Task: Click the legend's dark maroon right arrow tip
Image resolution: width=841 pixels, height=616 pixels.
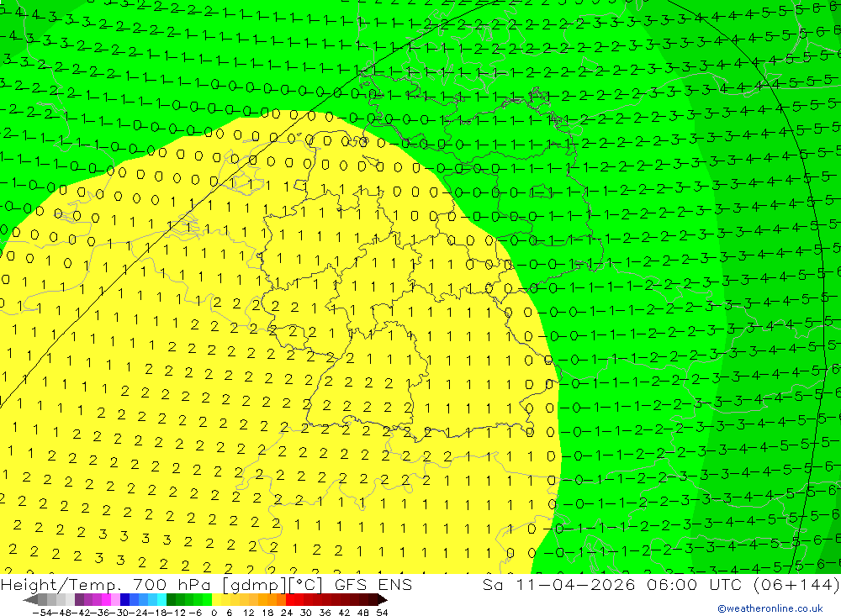Action: 383,600
